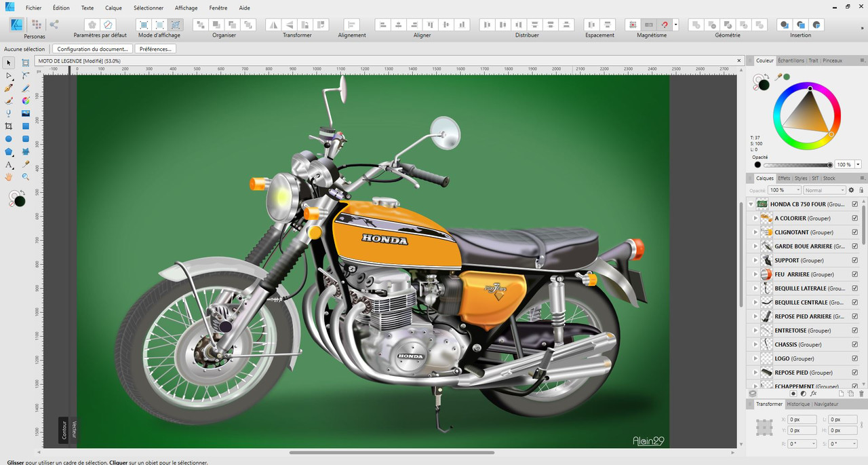
Task: Expand the A COLORIER layer group
Action: point(755,218)
